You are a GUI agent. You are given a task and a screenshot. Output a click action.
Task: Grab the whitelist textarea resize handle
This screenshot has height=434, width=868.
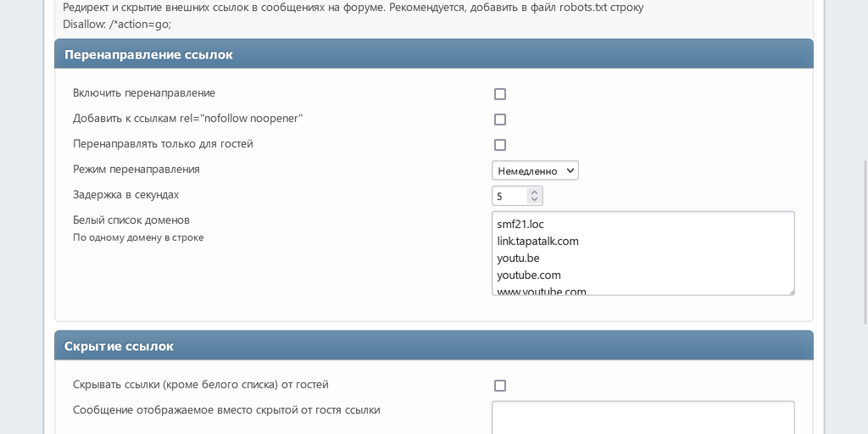pyautogui.click(x=791, y=291)
